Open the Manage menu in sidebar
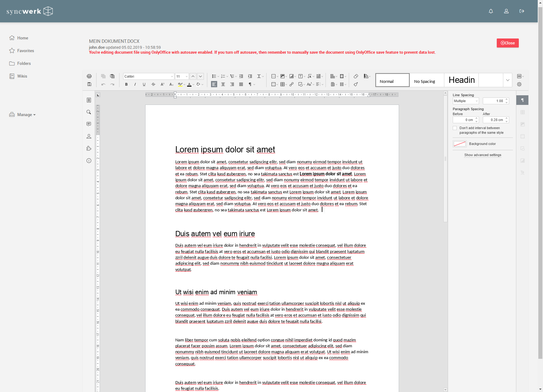The width and height of the screenshot is (543, 392). pyautogui.click(x=23, y=115)
